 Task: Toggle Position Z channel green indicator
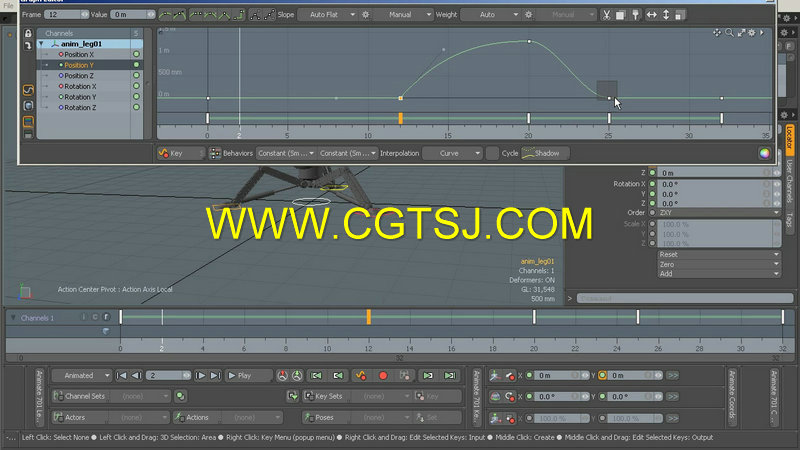tap(136, 76)
